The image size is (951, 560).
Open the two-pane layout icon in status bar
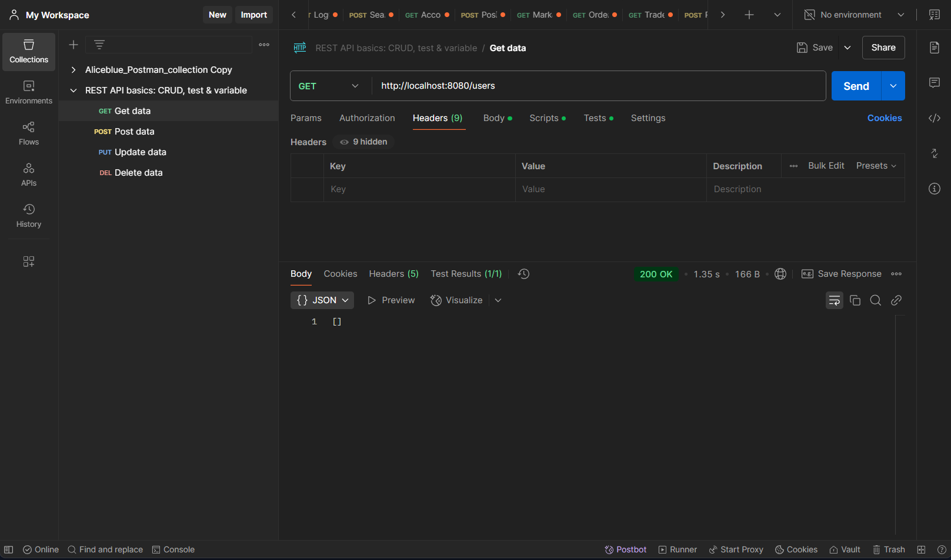[922, 550]
